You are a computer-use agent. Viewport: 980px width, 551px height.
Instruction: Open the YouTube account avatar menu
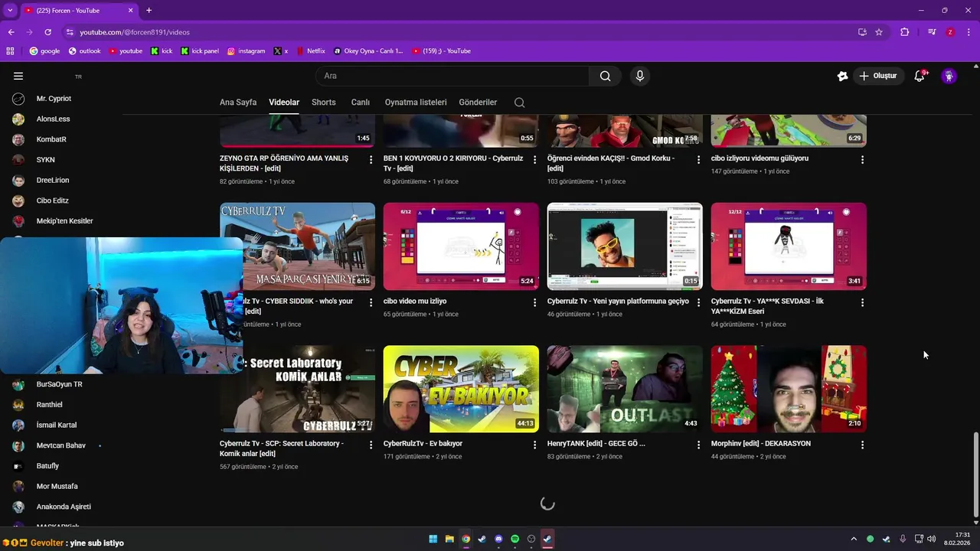pyautogui.click(x=949, y=76)
